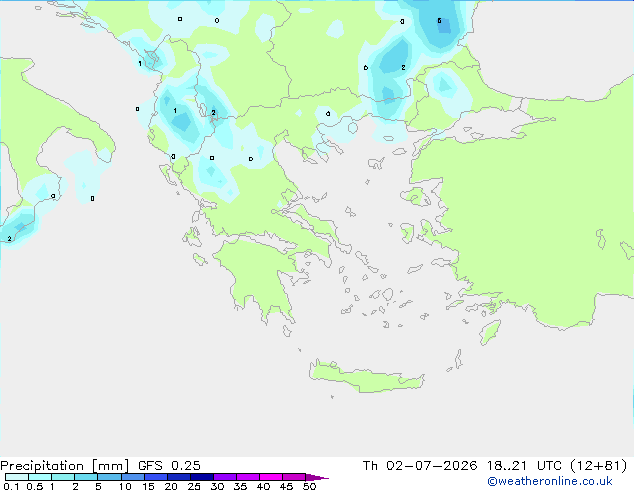
Task: Click the "Th 02-07-2026" date text
Action: (x=420, y=466)
